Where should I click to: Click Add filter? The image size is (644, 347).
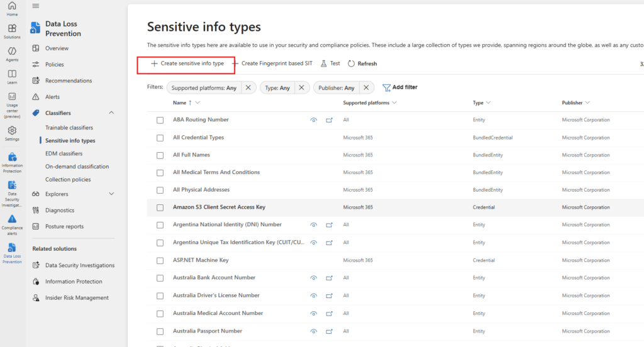click(400, 87)
